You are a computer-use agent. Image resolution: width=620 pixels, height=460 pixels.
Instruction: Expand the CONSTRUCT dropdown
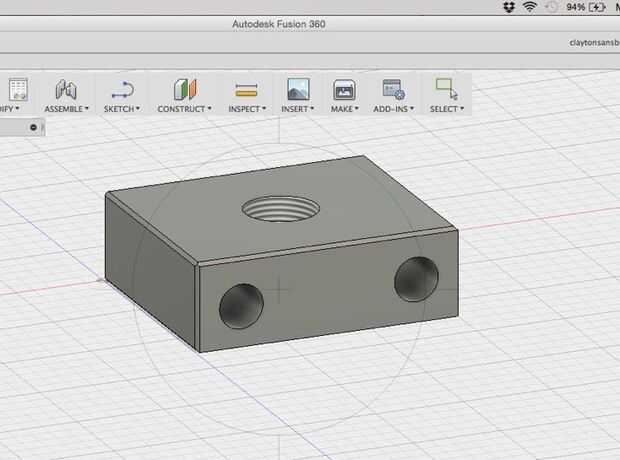(x=184, y=109)
